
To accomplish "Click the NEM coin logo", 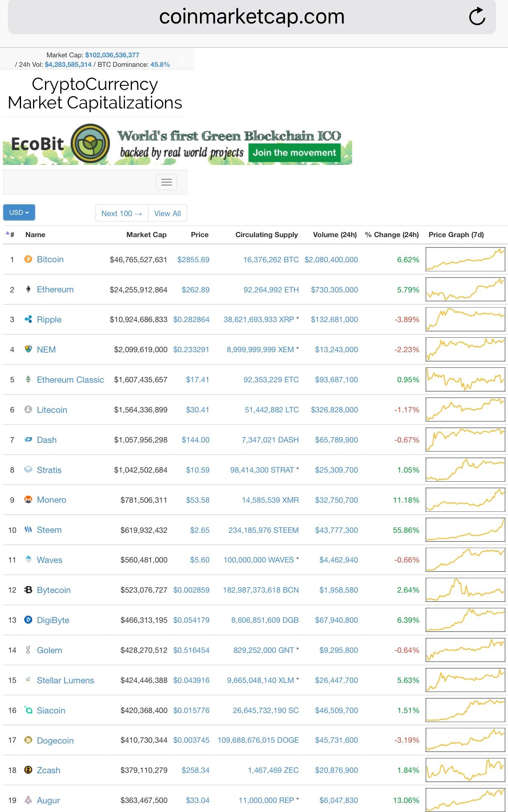I will 28,349.
